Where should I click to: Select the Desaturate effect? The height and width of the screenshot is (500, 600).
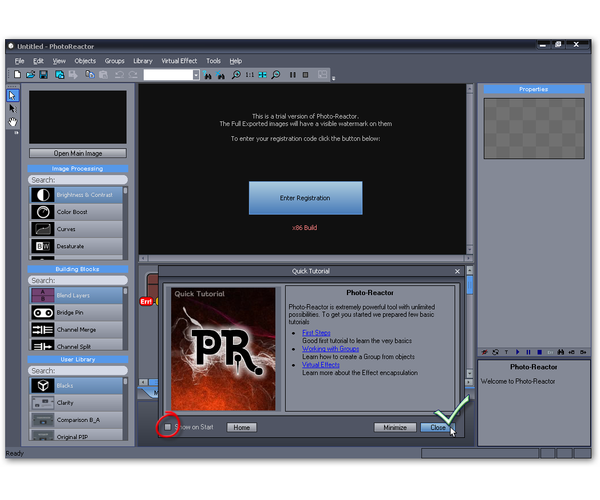pos(76,246)
